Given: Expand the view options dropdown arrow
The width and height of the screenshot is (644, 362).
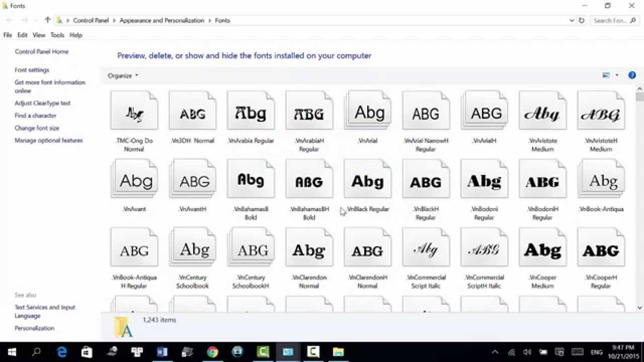Looking at the screenshot, I should click(617, 75).
